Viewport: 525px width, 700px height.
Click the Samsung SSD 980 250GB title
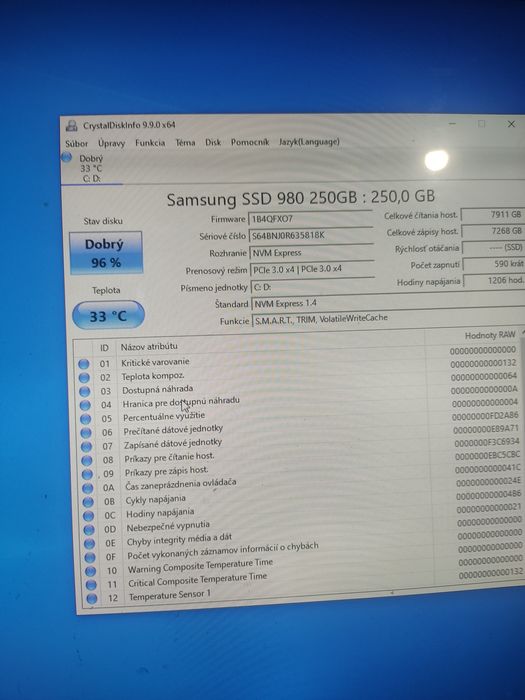point(300,198)
